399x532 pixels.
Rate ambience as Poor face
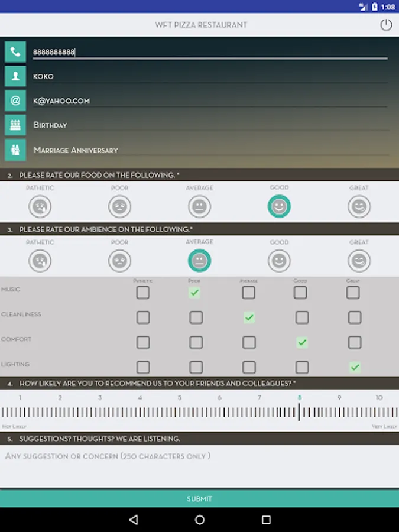click(x=120, y=261)
